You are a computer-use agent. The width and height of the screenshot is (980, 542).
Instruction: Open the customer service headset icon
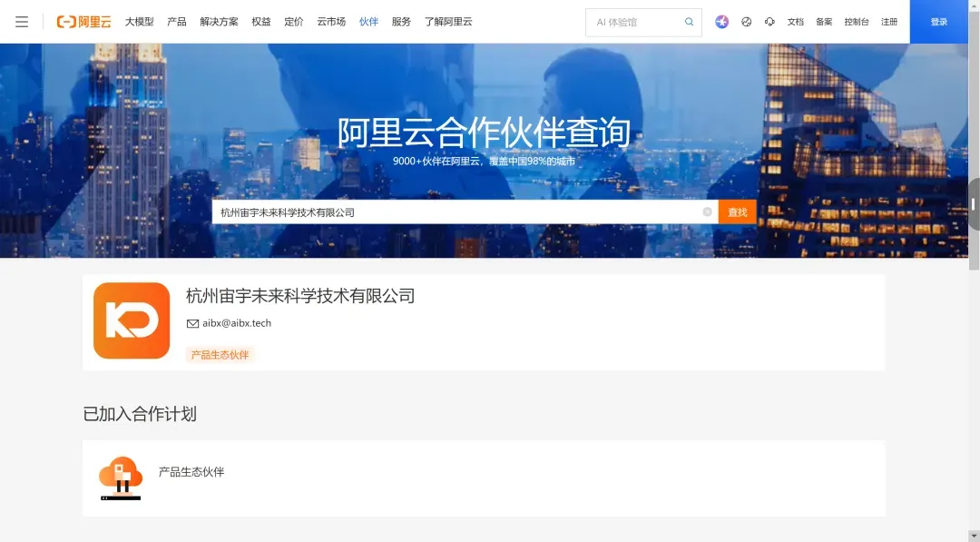(x=769, y=22)
